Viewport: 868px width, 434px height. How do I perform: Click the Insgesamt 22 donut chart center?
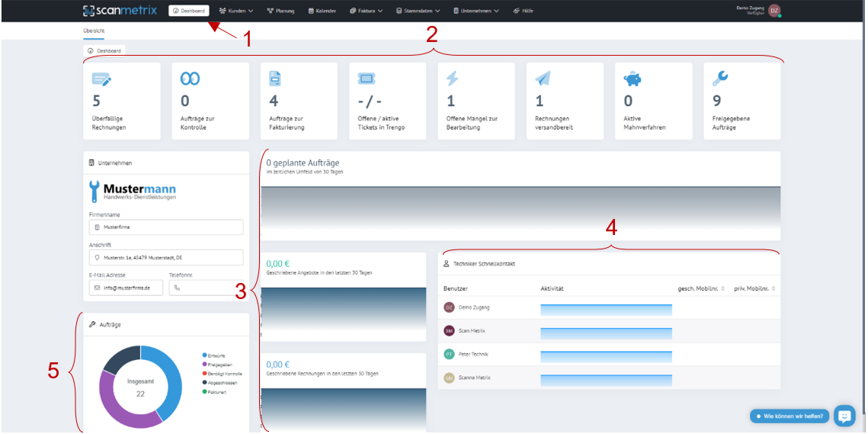click(x=141, y=387)
